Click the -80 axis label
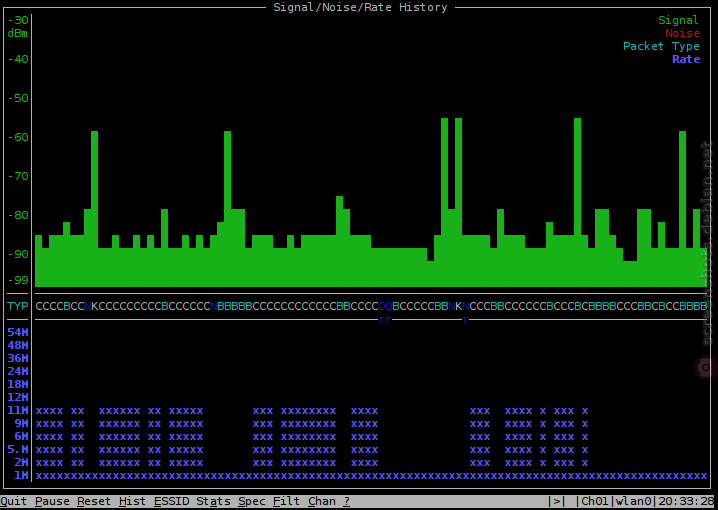Image resolution: width=718 pixels, height=510 pixels. coord(18,215)
